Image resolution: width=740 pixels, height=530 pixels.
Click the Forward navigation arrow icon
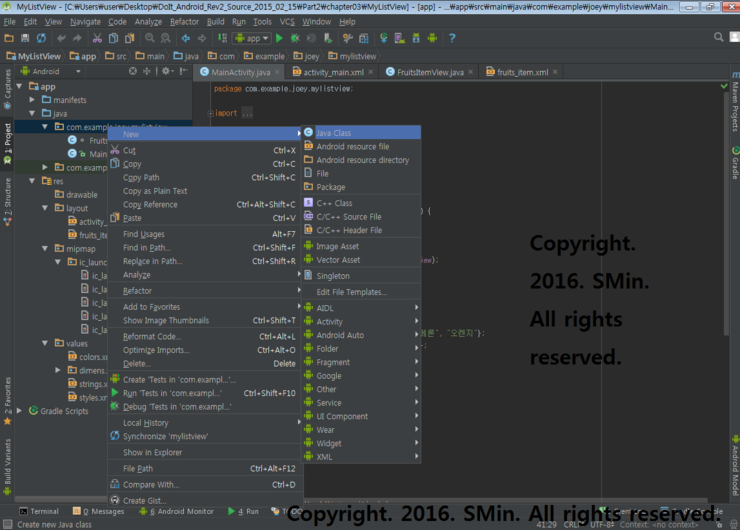tap(202, 38)
